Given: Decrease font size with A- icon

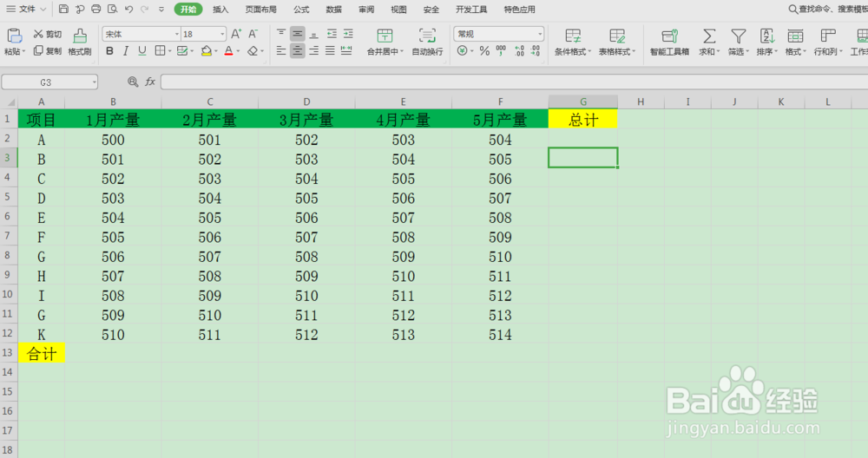Looking at the screenshot, I should click(253, 35).
